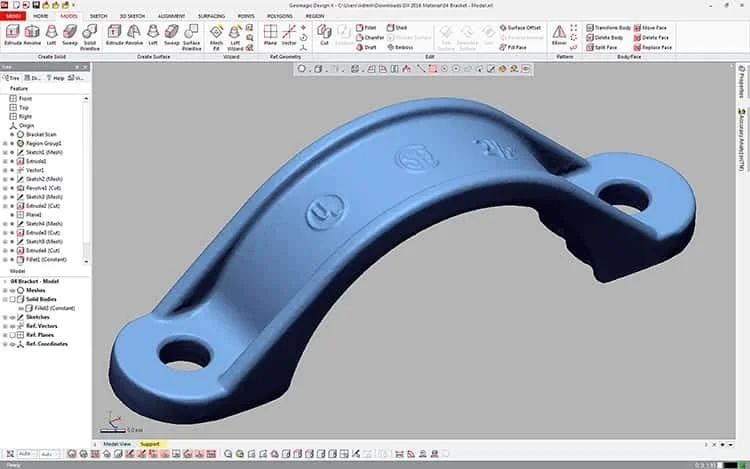The width and height of the screenshot is (750, 469).
Task: Toggle visibility of Ref. Vectors
Action: [x=13, y=326]
